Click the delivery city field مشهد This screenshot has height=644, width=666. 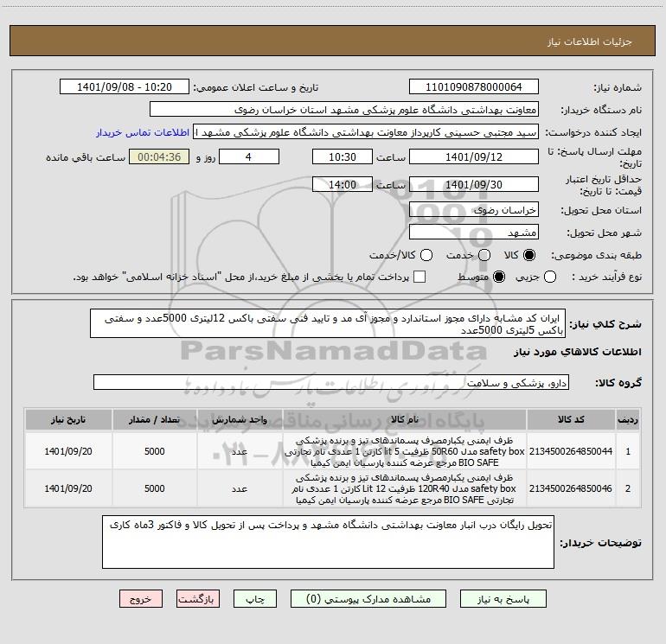pos(474,233)
